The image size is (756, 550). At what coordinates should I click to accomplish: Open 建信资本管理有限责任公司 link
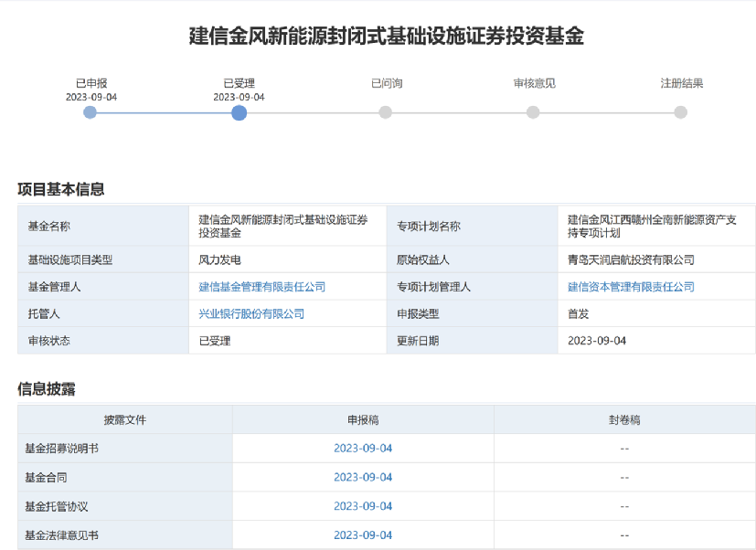[x=631, y=287]
